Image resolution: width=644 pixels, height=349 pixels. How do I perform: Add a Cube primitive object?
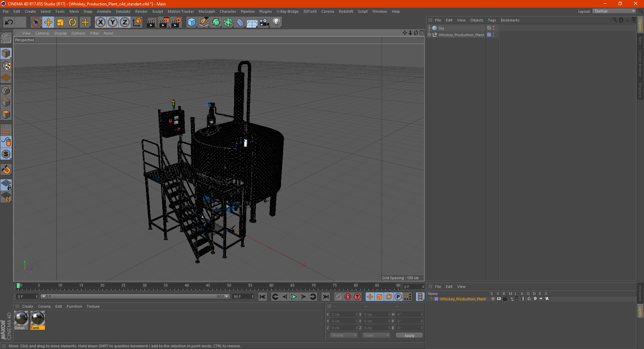192,22
